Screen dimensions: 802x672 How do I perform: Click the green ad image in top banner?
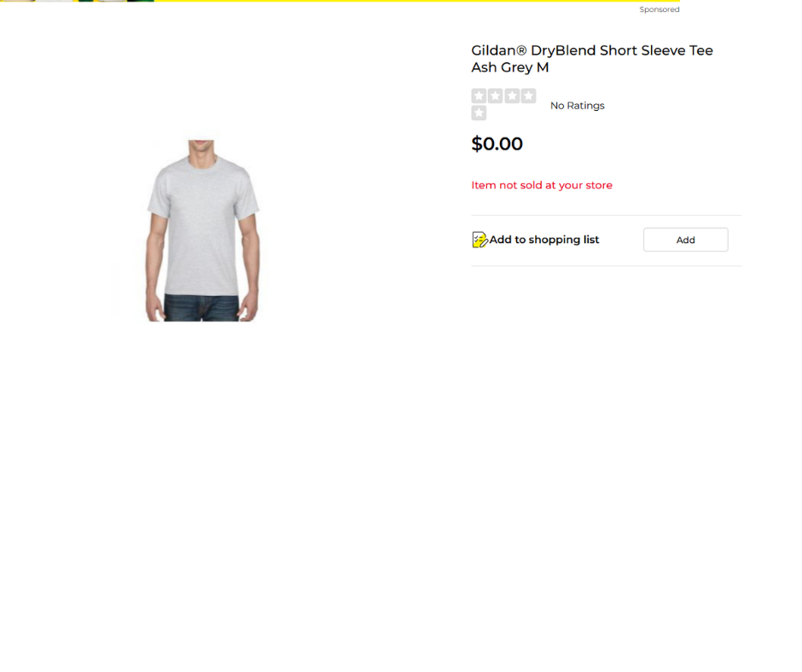(x=141, y=1)
